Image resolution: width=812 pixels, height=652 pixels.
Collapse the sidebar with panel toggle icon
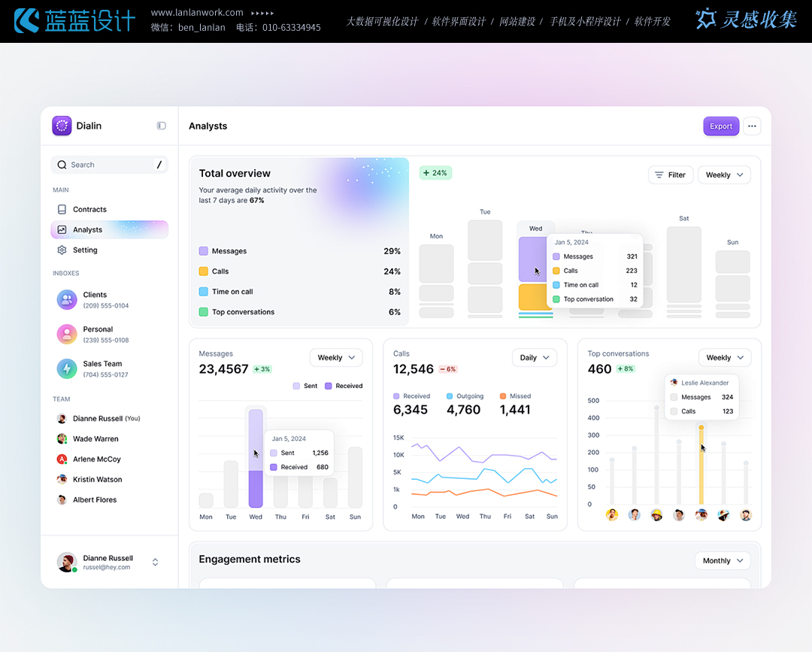point(161,126)
